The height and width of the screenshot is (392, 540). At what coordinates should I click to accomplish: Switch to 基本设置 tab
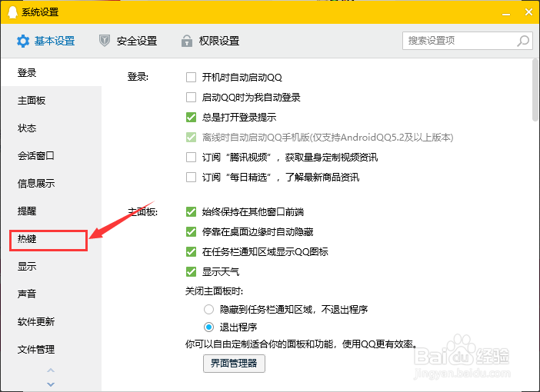pyautogui.click(x=46, y=41)
